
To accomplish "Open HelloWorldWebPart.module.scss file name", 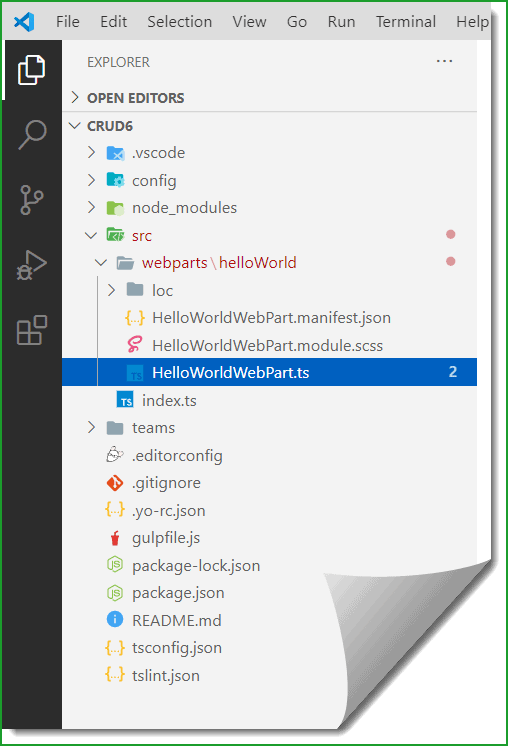I will pos(267,345).
